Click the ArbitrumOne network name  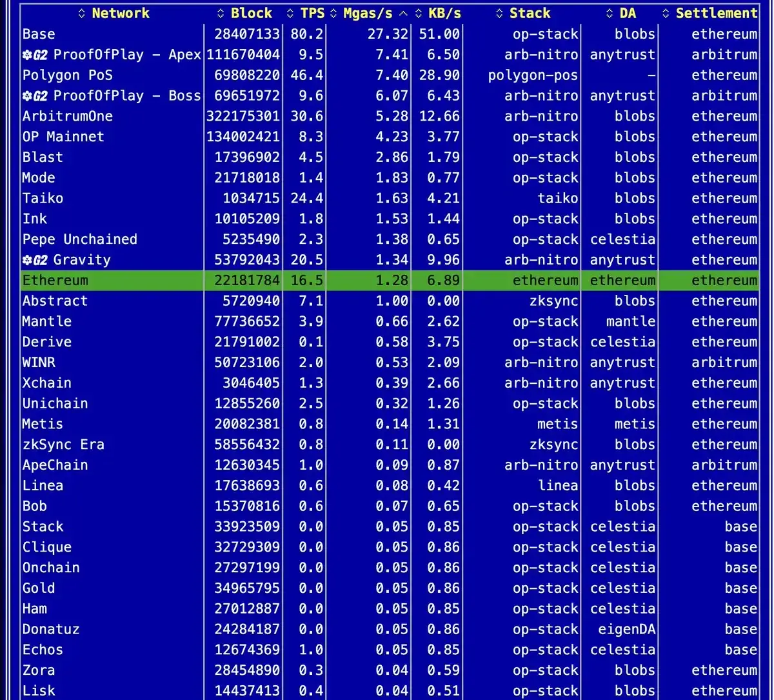(x=67, y=116)
